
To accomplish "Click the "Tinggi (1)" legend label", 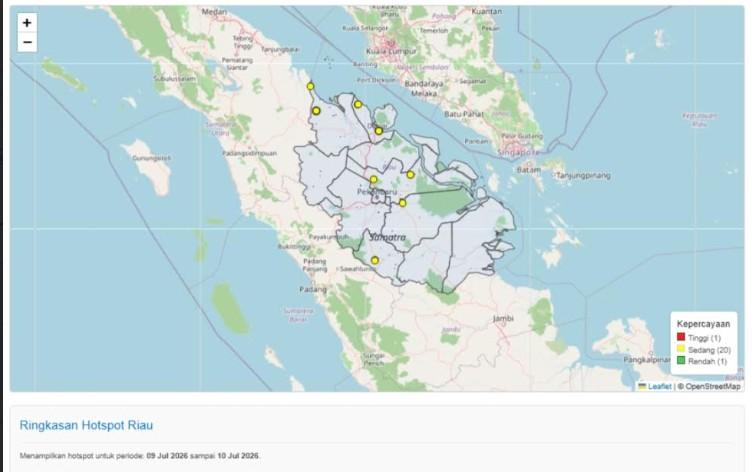I will [704, 338].
